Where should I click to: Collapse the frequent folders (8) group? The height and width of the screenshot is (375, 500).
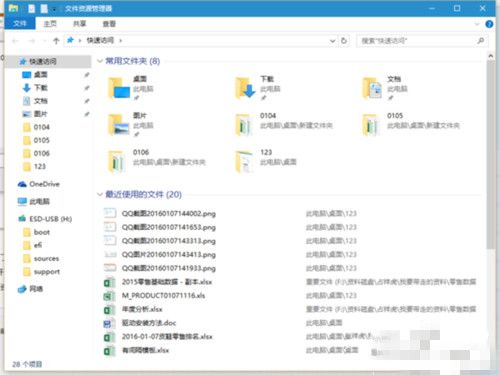[x=100, y=61]
